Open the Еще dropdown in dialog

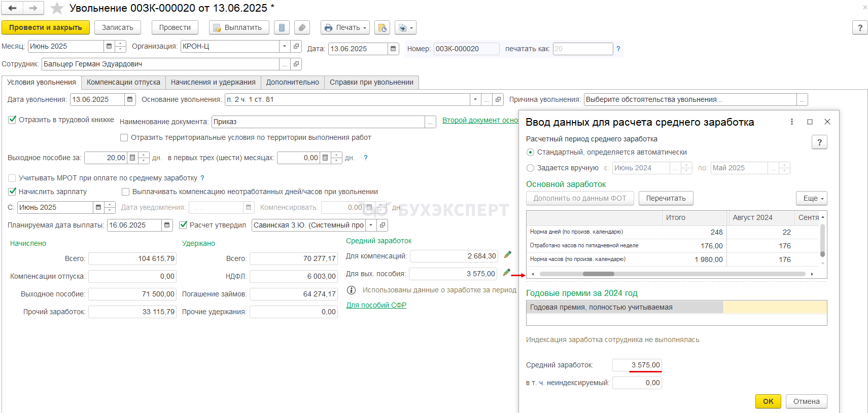click(812, 198)
